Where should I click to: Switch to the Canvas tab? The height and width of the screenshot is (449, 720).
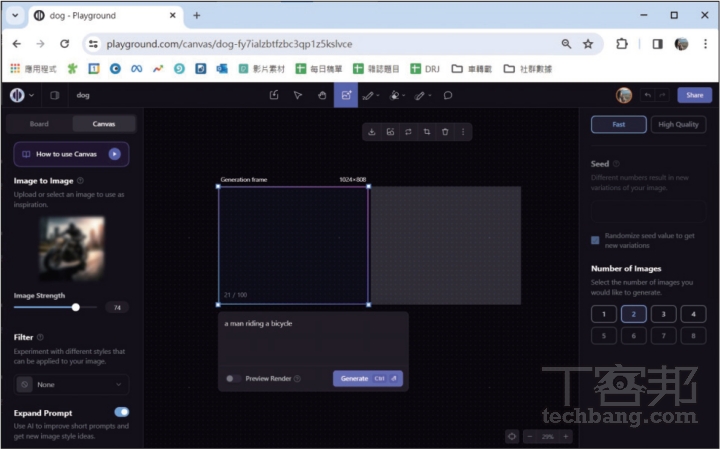[x=104, y=124]
